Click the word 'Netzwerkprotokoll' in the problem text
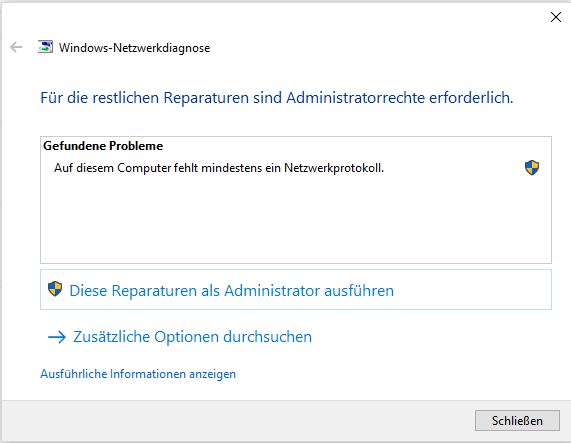This screenshot has width=571, height=443. coord(334,168)
